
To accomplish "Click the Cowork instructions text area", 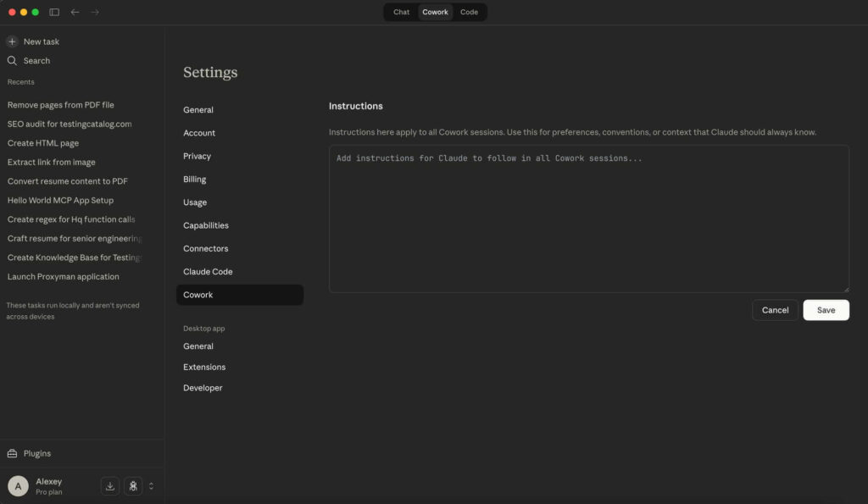I will [x=588, y=216].
